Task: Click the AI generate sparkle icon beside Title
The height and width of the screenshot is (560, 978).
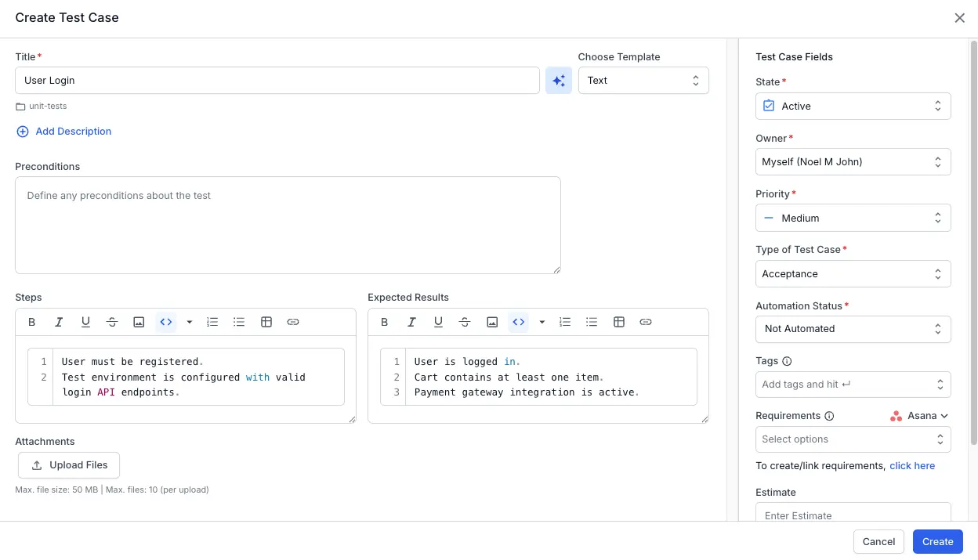Action: click(558, 81)
